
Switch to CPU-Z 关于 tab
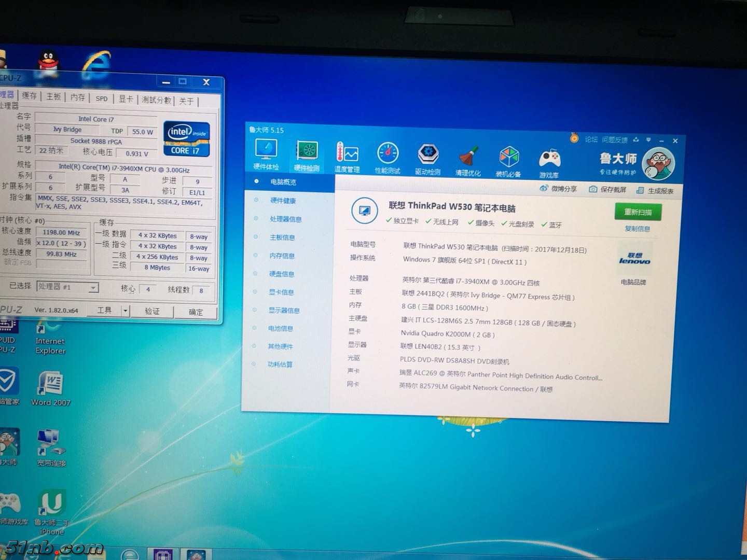pos(186,101)
